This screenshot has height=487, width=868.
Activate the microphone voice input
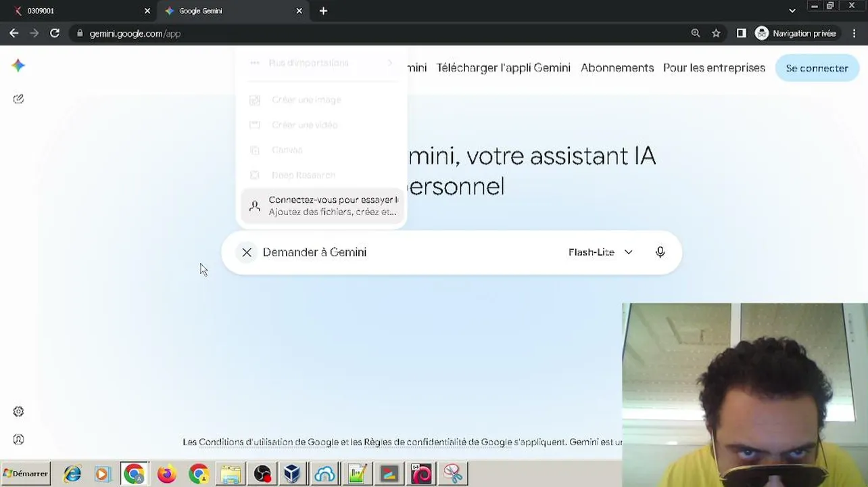point(660,252)
